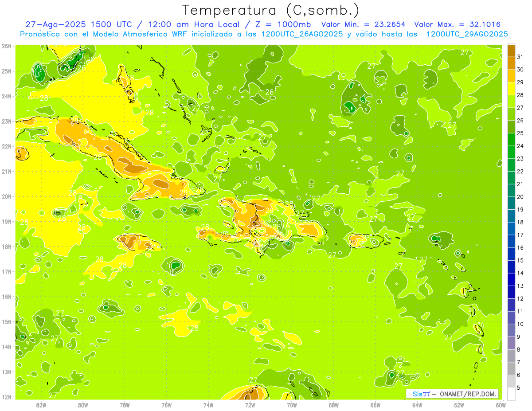Click the color bar value label 26

point(520,120)
